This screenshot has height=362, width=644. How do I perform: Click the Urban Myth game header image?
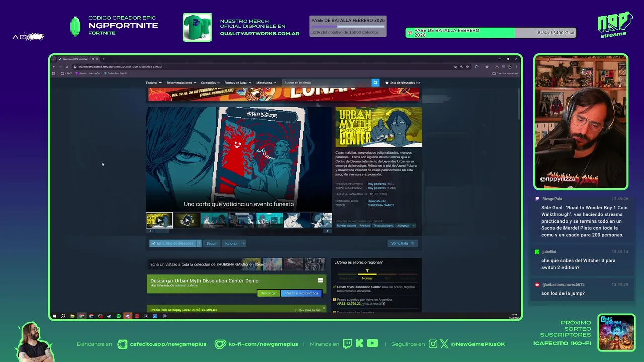[x=378, y=127]
